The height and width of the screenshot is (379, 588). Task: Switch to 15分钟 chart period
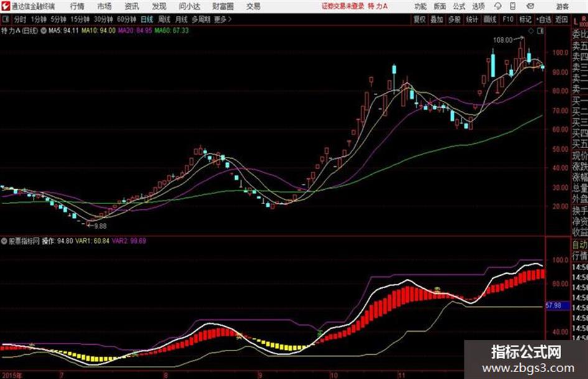point(80,19)
